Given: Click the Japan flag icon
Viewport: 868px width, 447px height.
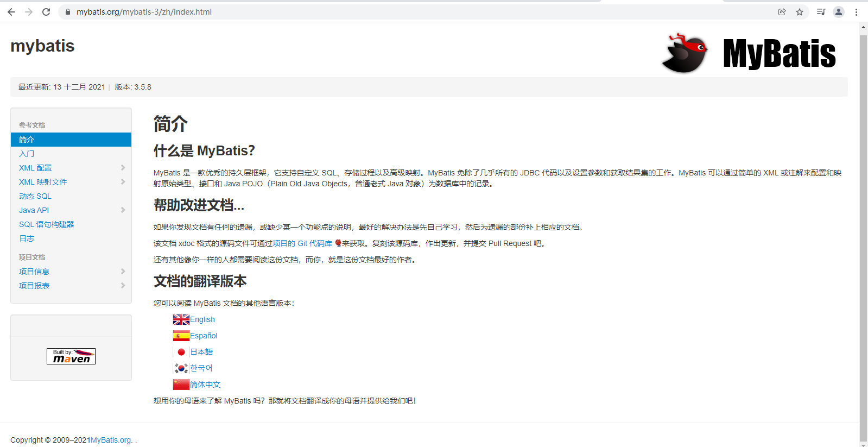Looking at the screenshot, I should 181,352.
